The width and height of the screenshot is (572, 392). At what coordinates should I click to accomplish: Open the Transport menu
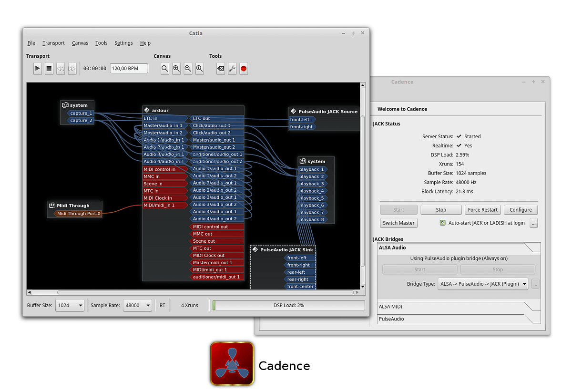pos(53,43)
